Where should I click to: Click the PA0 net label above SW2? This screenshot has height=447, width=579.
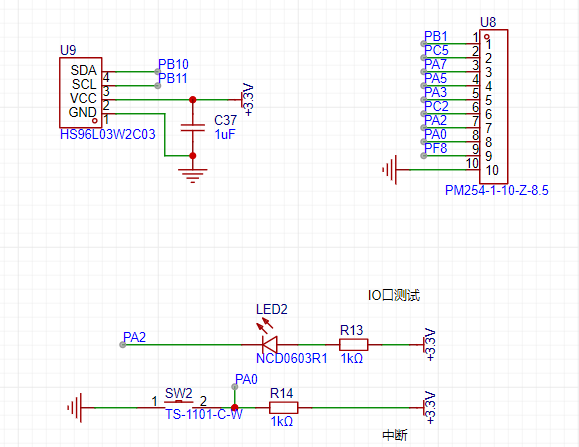(246, 379)
